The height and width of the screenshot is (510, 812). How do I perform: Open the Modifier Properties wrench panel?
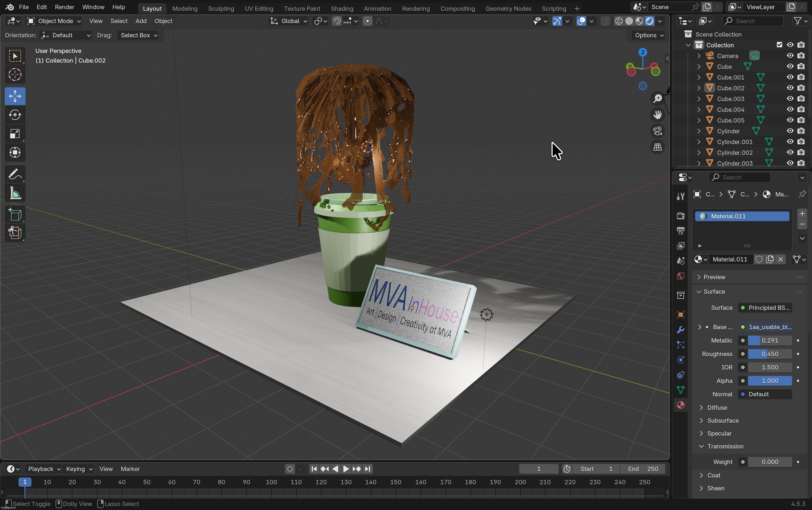point(680,329)
